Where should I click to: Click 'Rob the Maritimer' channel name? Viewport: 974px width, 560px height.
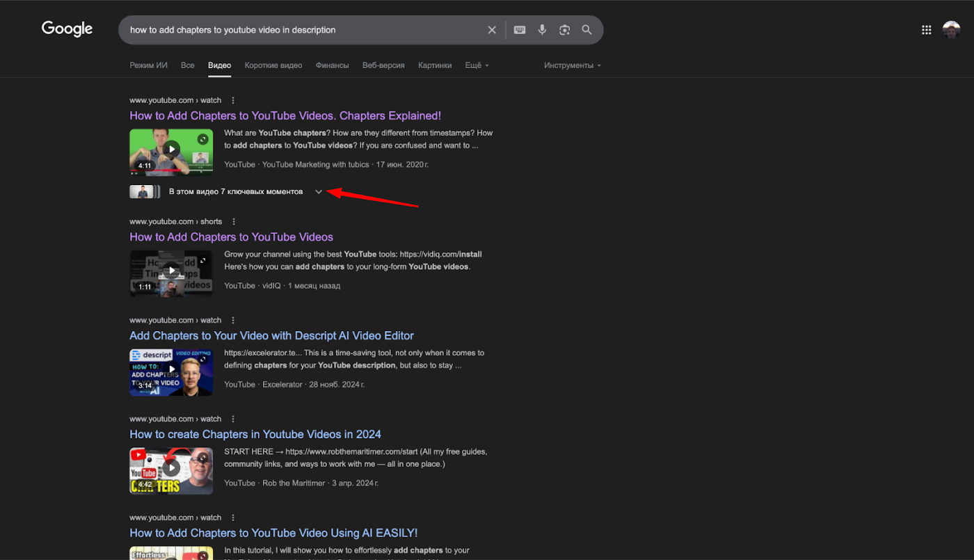point(294,483)
